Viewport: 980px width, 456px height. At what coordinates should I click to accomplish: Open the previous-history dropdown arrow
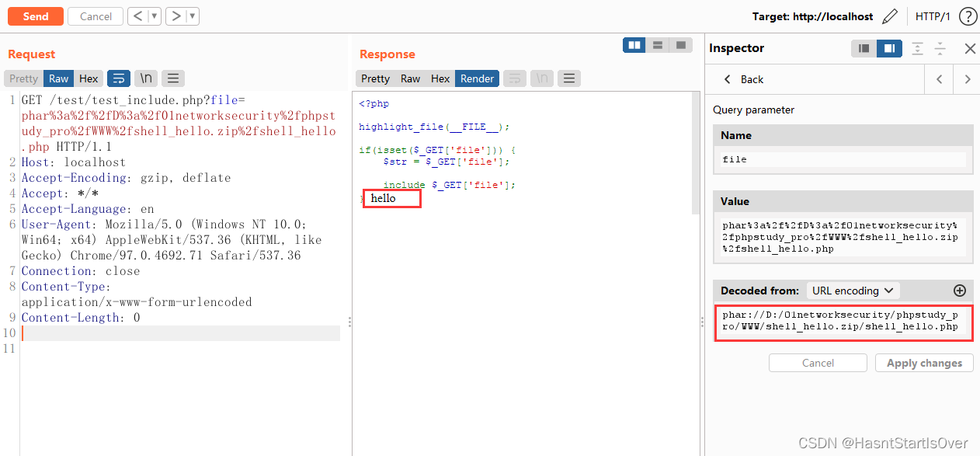[x=154, y=16]
